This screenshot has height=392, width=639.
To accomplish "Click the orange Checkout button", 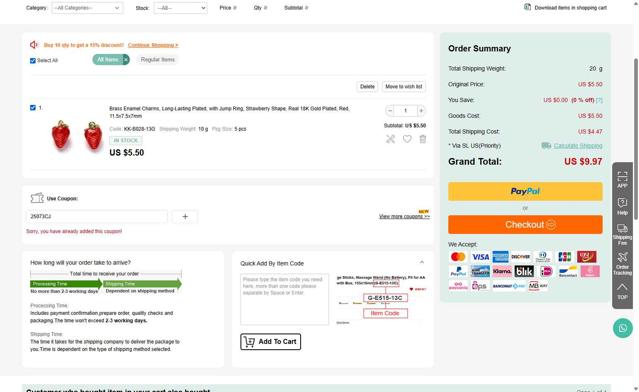I will (x=525, y=225).
